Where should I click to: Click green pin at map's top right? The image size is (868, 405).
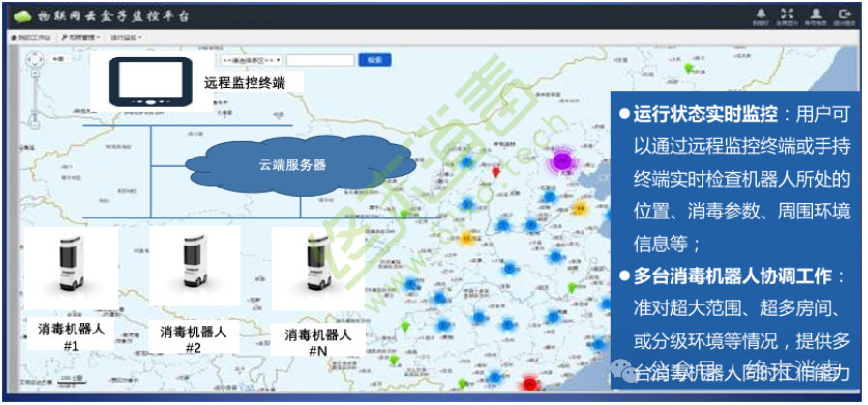click(688, 68)
